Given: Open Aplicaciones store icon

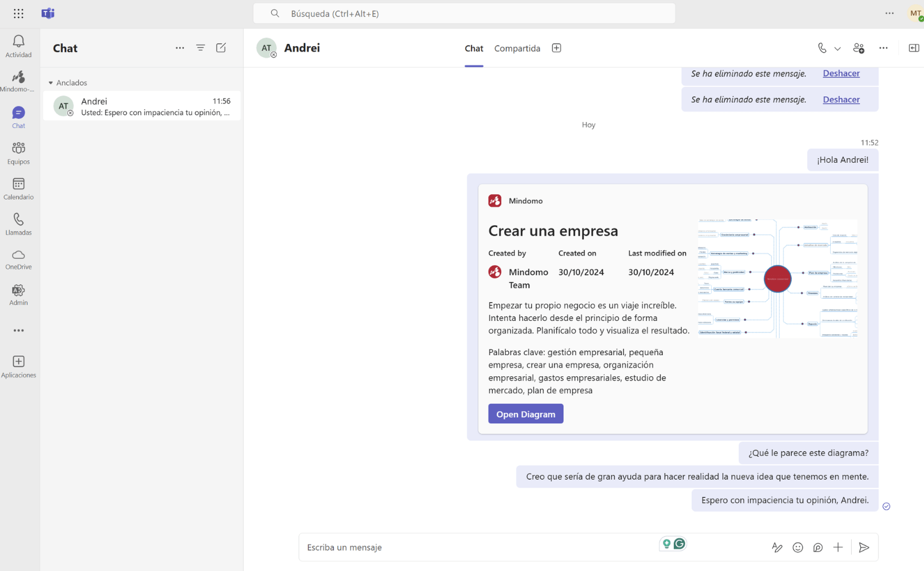Looking at the screenshot, I should coord(19,367).
